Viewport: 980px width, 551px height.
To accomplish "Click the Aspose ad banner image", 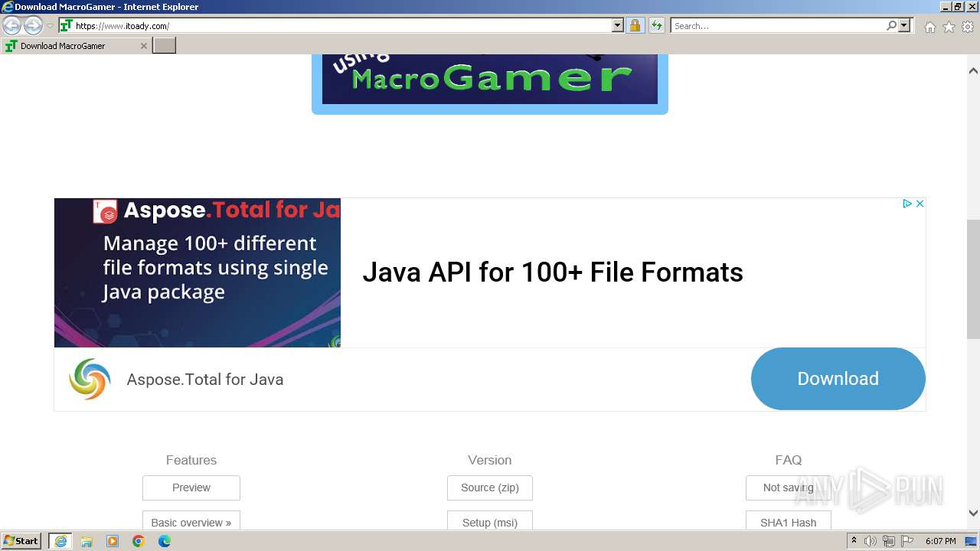I will point(198,272).
